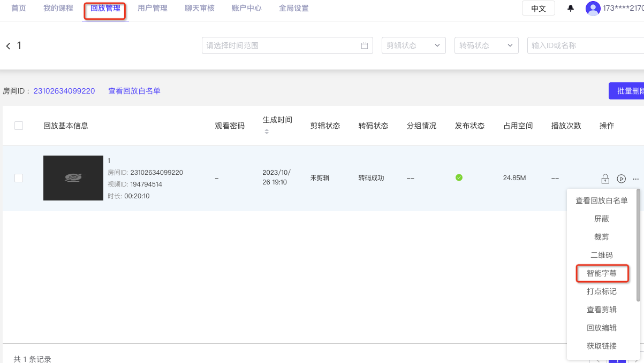The height and width of the screenshot is (363, 644).
Task: Click the actions menu scrollbar
Action: click(638, 244)
